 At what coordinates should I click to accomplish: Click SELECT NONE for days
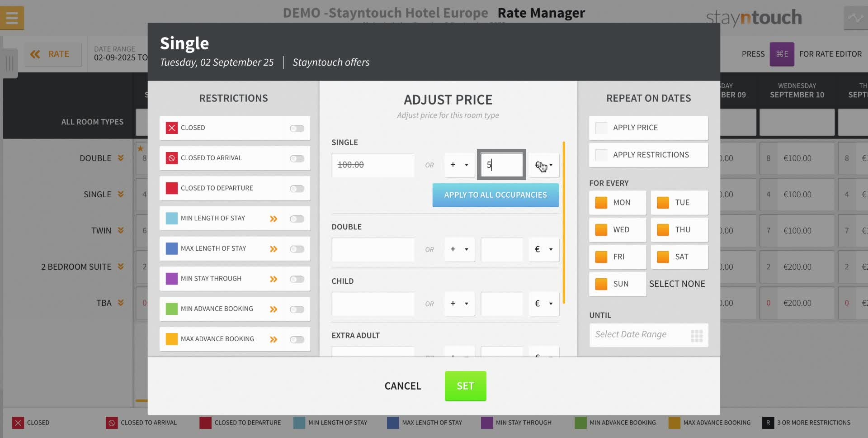pyautogui.click(x=677, y=284)
